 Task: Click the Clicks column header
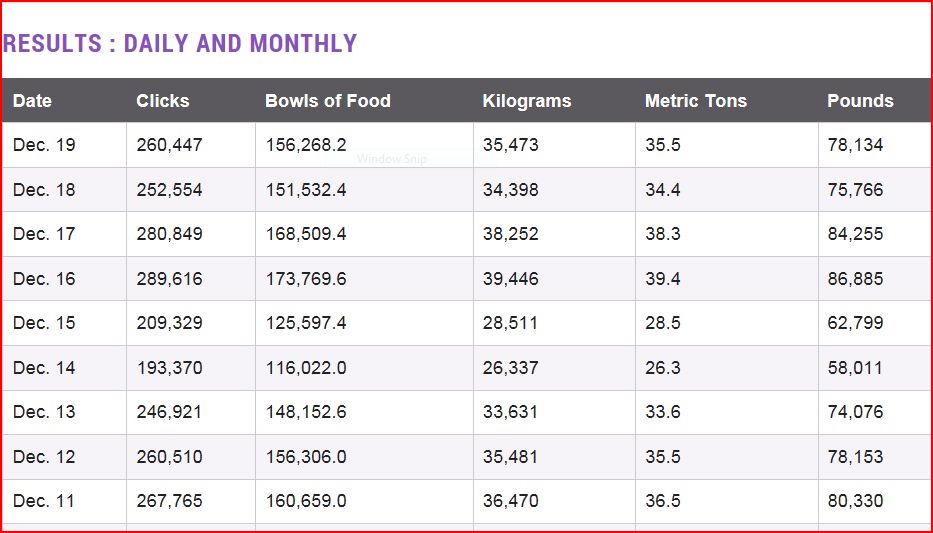click(163, 101)
